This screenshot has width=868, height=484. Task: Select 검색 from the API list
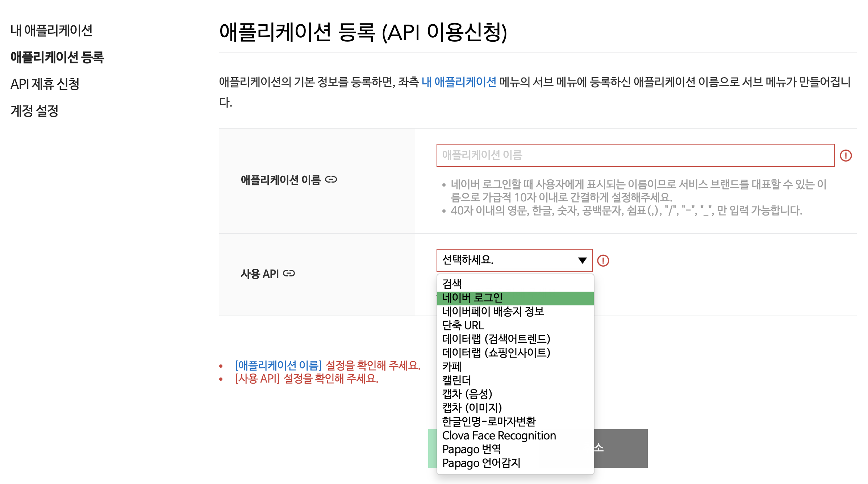click(x=452, y=284)
